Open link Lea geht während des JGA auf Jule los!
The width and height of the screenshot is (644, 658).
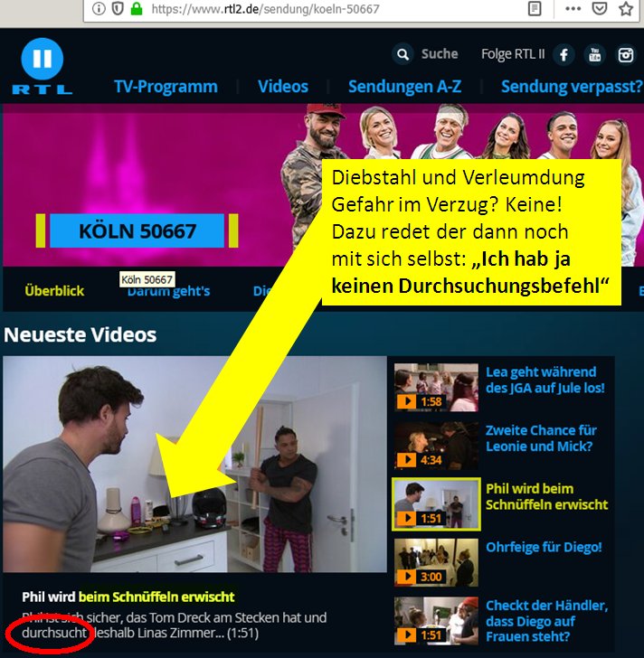point(545,380)
